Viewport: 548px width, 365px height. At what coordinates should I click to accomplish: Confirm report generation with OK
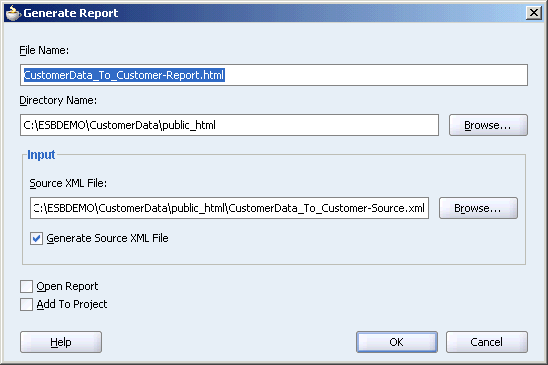pos(397,342)
